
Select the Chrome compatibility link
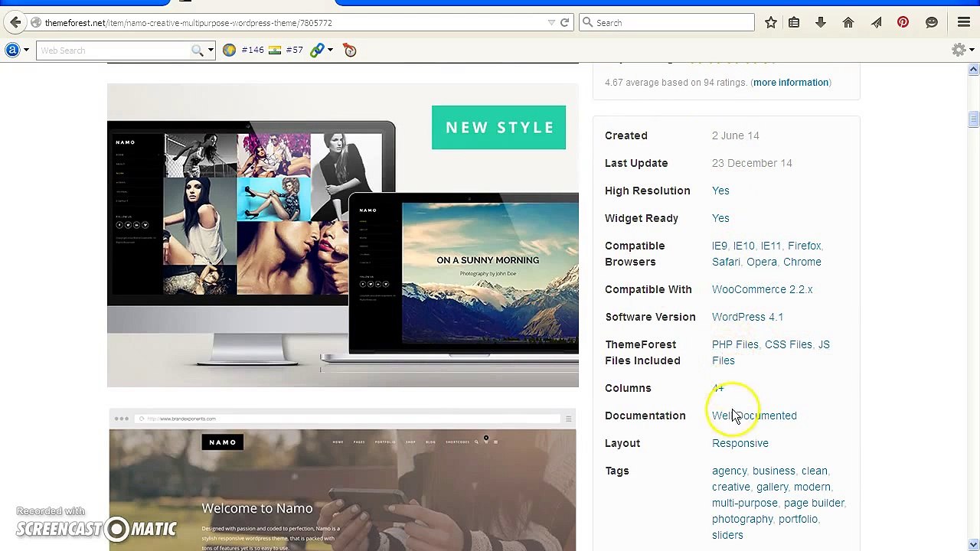pyautogui.click(x=802, y=262)
